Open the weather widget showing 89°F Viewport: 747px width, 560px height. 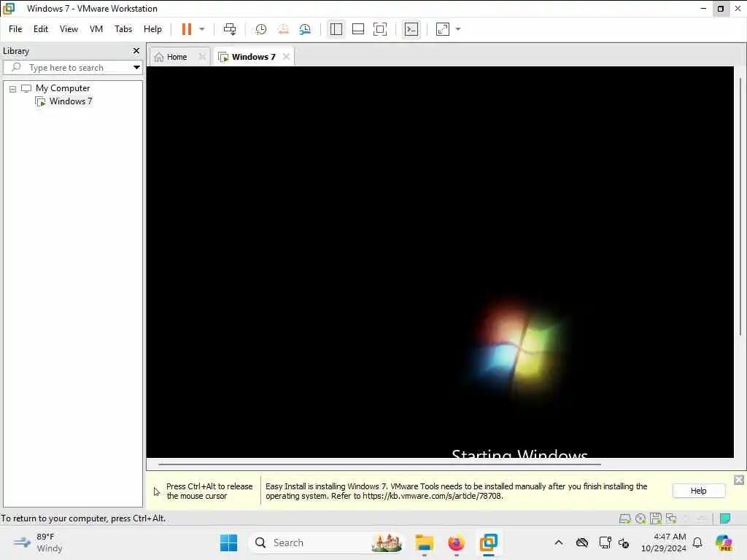point(38,542)
